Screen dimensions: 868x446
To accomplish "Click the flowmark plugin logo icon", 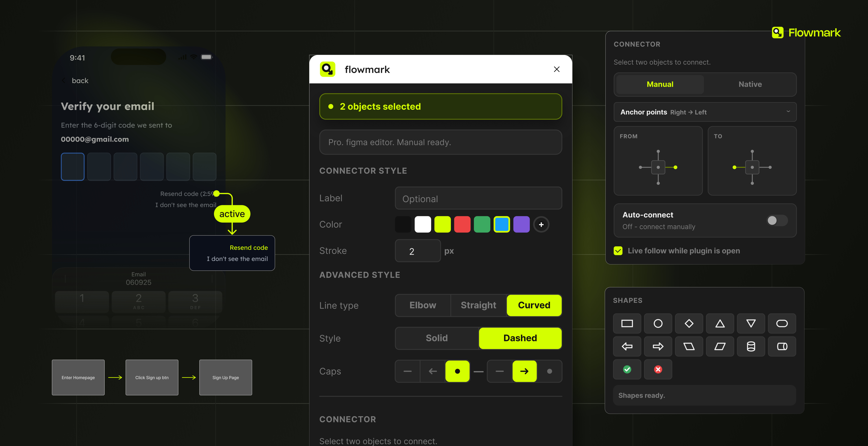I will pyautogui.click(x=327, y=69).
